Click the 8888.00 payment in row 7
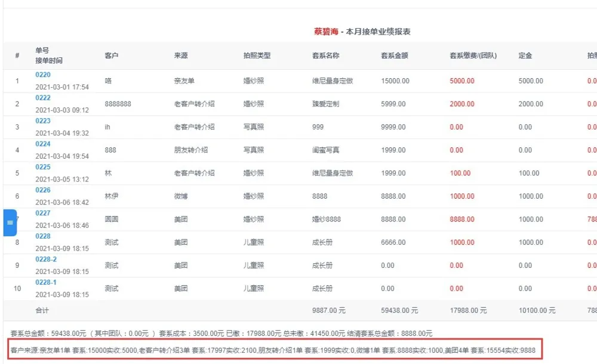 click(462, 219)
